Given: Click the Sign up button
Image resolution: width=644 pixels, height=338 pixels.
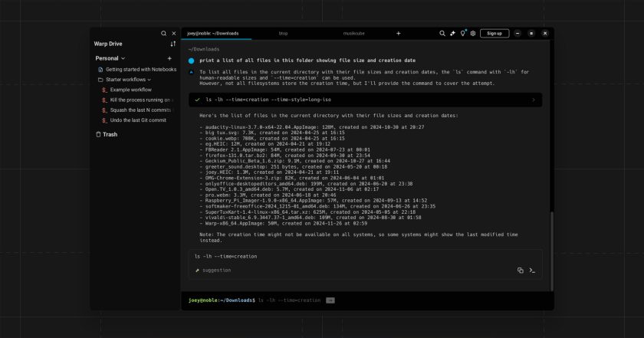Looking at the screenshot, I should click(x=495, y=33).
